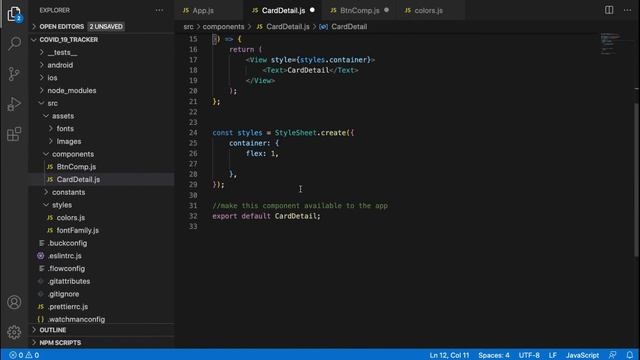The width and height of the screenshot is (640, 360).
Task: Switch to the CardDetail.js tab
Action: (283, 10)
